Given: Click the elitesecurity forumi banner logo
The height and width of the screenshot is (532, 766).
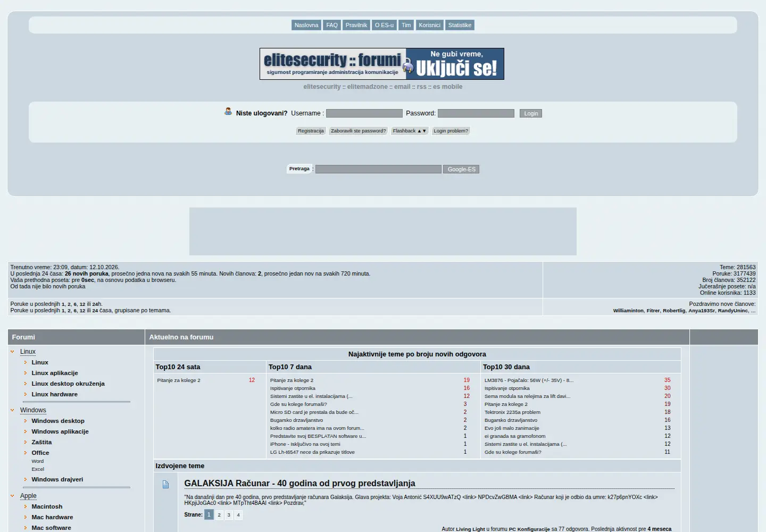Looking at the screenshot, I should [382, 64].
